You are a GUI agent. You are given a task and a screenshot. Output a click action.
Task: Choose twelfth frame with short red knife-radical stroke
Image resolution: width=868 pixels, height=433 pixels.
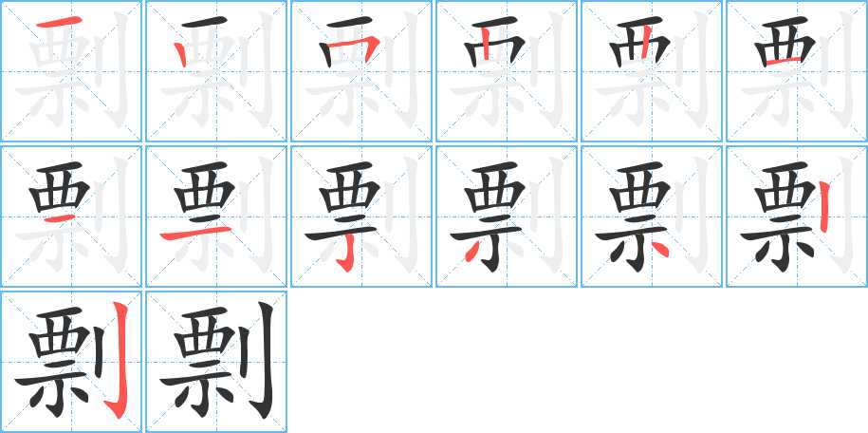click(797, 216)
